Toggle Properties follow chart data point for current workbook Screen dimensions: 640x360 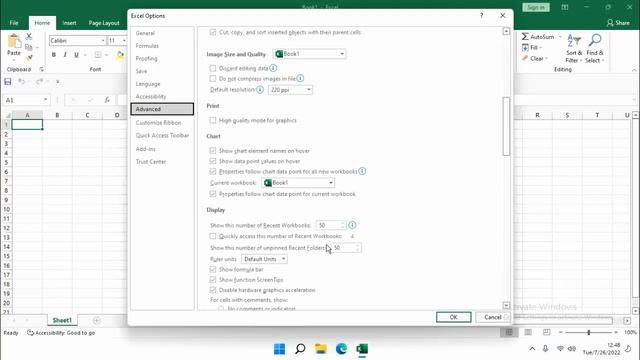pos(213,194)
